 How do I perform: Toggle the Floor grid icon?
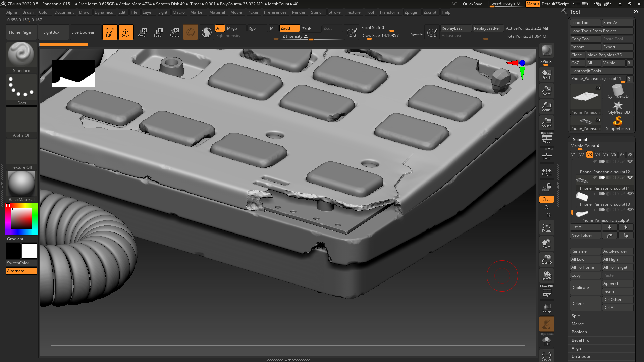pos(546,155)
